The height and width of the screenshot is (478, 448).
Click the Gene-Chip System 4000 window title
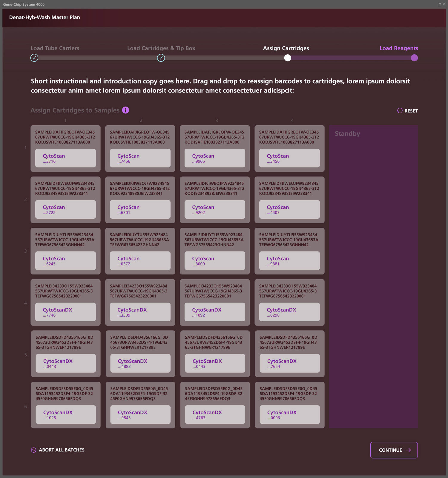pos(24,4)
